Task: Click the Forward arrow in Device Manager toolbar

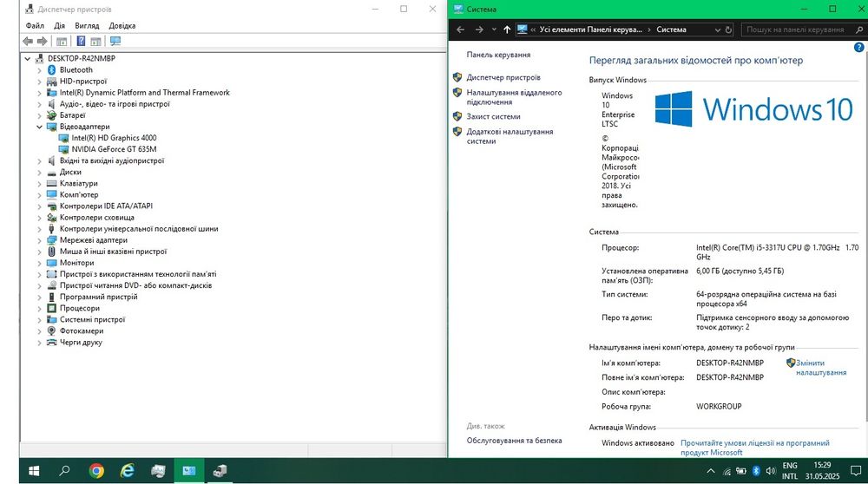Action: pyautogui.click(x=42, y=42)
